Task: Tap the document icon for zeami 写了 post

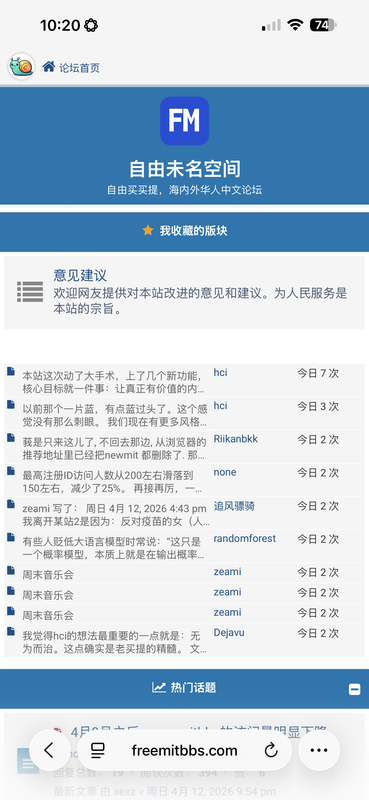Action: tap(11, 504)
